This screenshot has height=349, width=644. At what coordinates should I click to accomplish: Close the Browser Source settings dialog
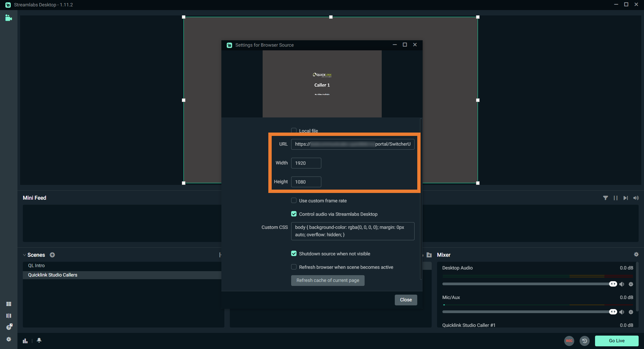(x=406, y=300)
